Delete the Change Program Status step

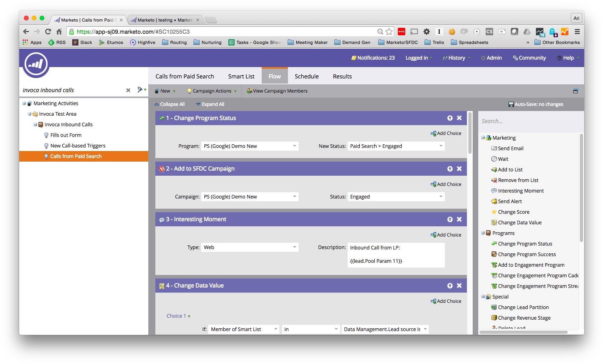459,118
